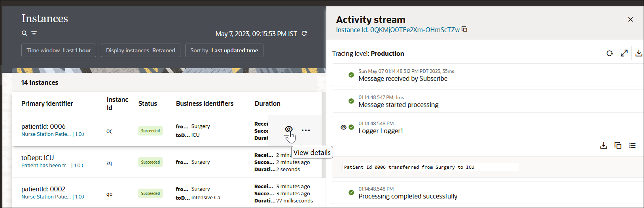
Task: Click Message received by Subscribe entry
Action: click(403, 78)
